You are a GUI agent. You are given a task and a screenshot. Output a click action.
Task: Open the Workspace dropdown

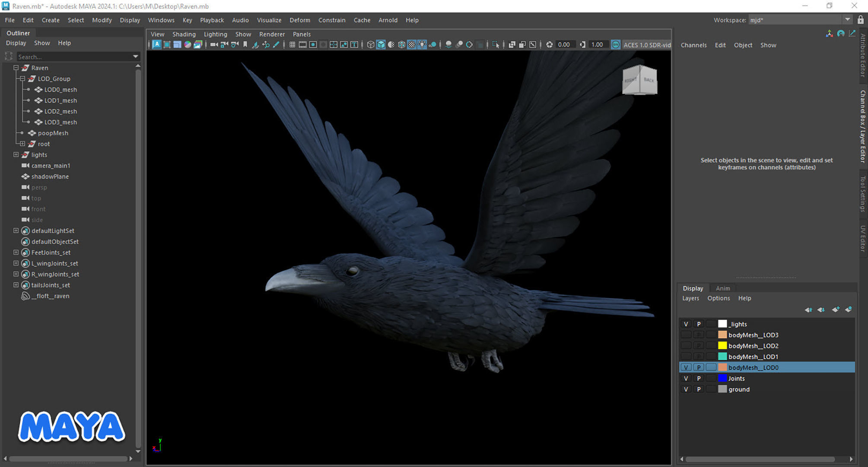847,20
